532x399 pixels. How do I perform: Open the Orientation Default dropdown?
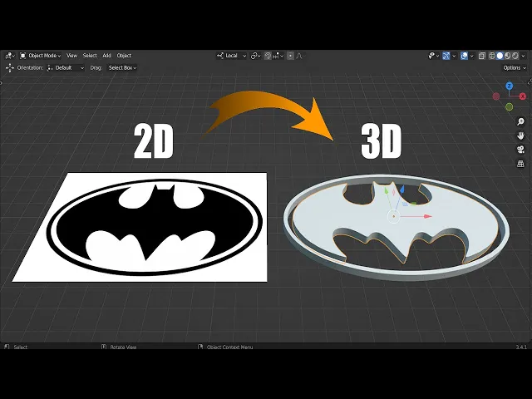pos(66,68)
